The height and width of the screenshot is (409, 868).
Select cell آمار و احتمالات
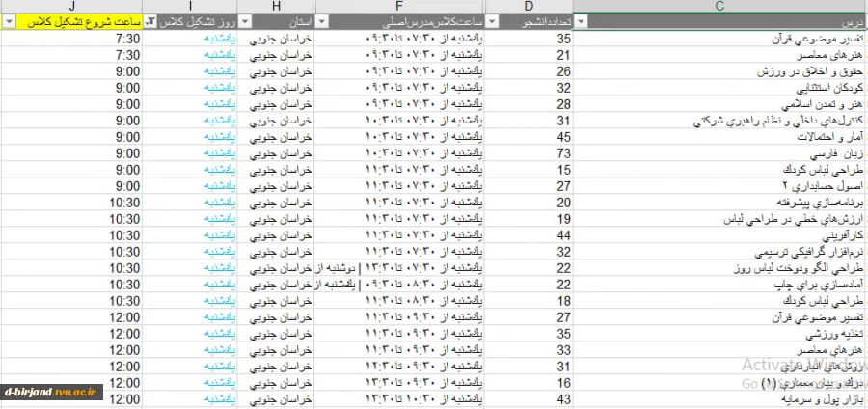tap(719, 137)
